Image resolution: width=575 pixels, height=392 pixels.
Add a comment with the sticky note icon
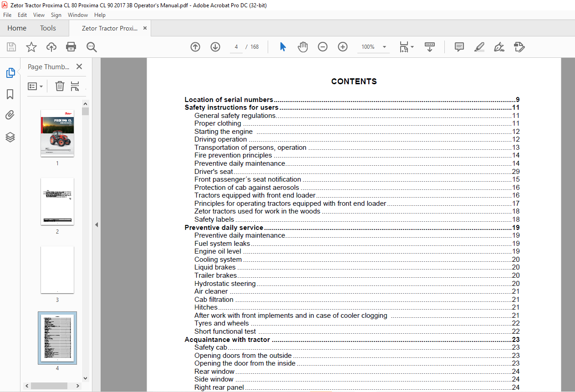coord(459,47)
